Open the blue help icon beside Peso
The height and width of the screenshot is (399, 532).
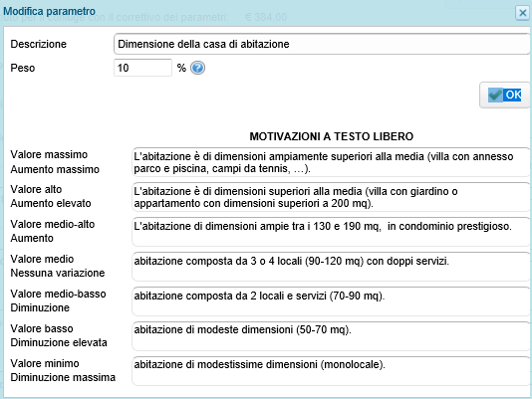click(197, 68)
